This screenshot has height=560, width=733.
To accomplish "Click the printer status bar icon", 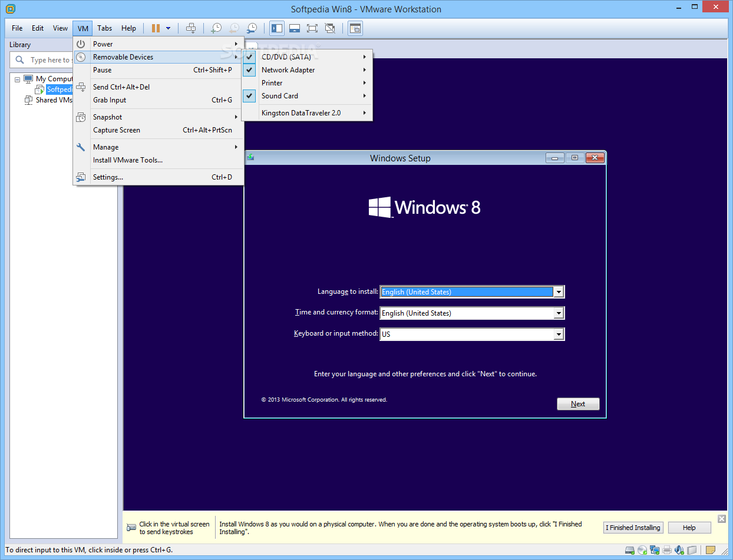I will point(667,551).
